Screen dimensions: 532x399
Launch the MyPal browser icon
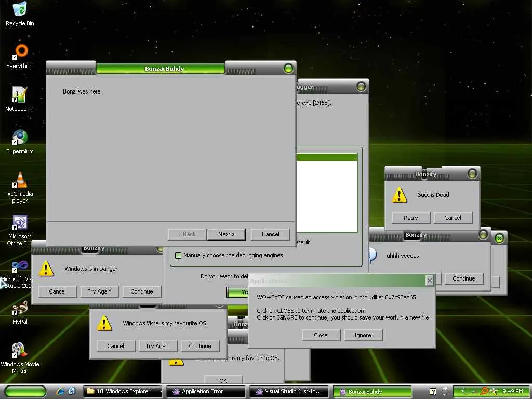(x=20, y=312)
